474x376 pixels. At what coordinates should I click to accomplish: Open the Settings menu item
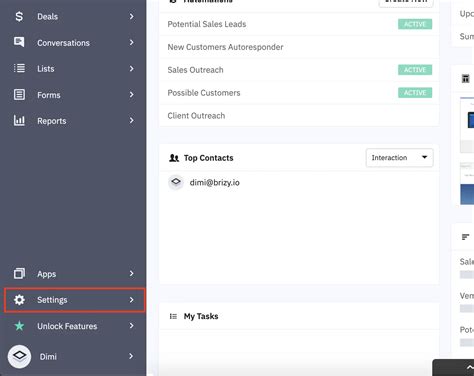coord(75,300)
